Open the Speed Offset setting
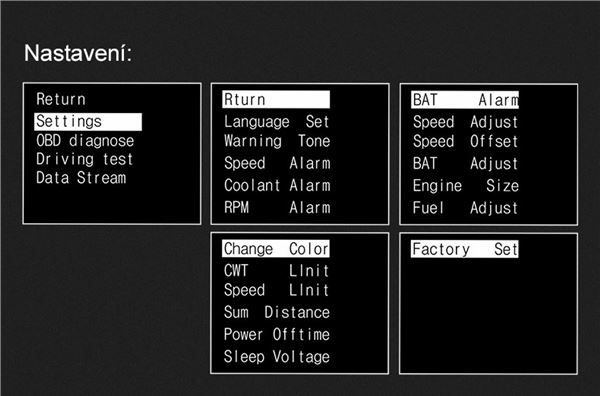 [x=465, y=142]
